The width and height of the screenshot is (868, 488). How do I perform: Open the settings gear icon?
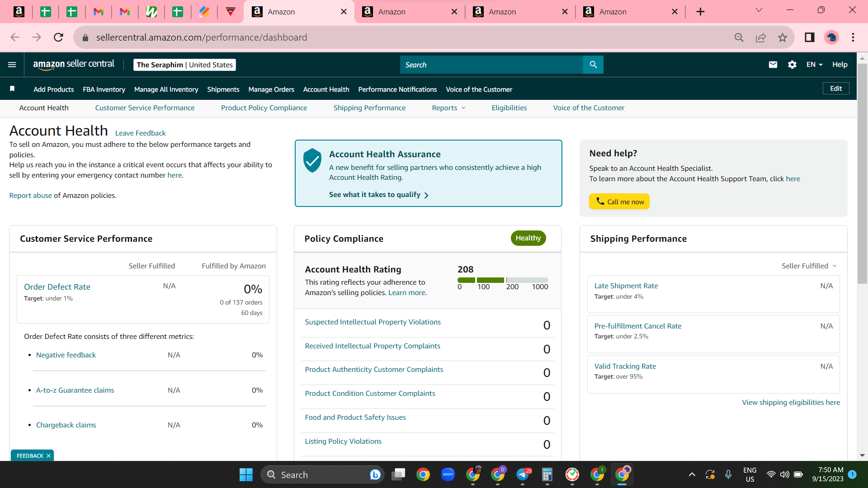point(792,65)
